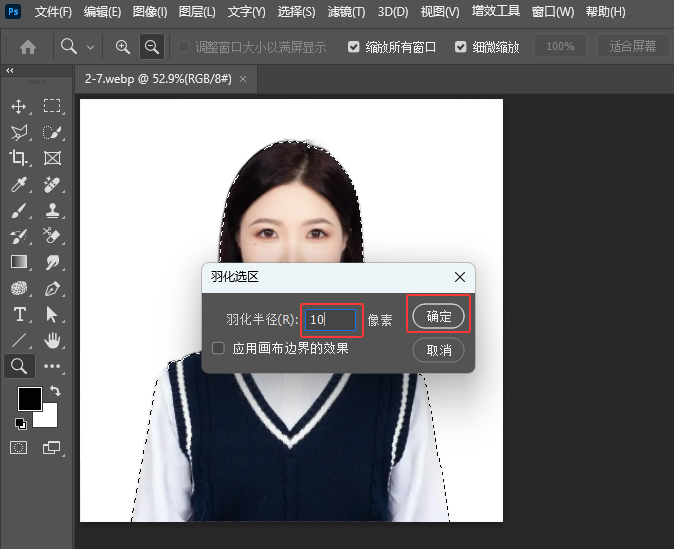Change the screen mode
The width and height of the screenshot is (674, 549).
[x=52, y=448]
